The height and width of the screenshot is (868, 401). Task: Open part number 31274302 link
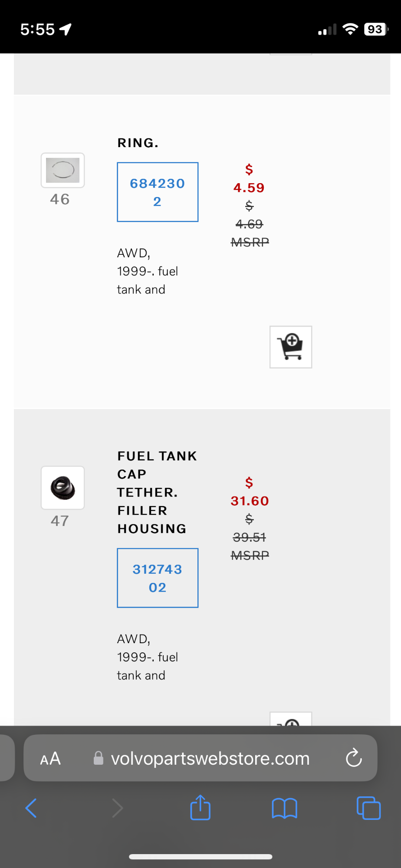coord(158,578)
